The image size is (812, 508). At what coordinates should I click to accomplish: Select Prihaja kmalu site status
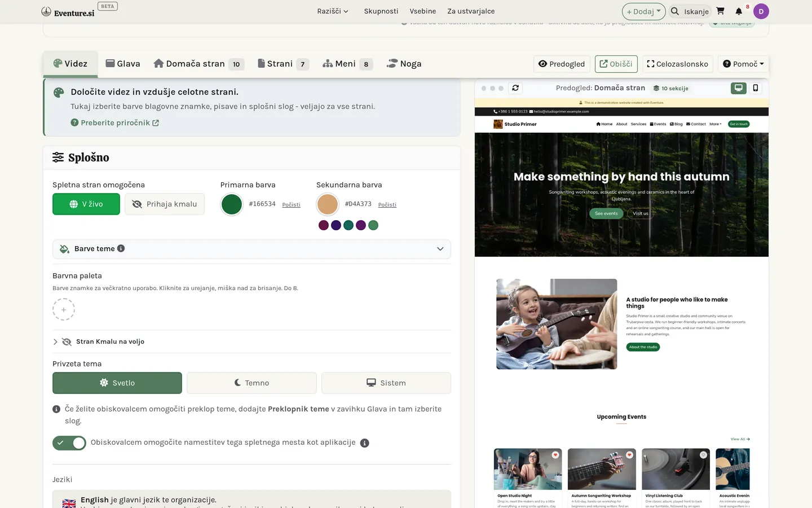tap(165, 204)
